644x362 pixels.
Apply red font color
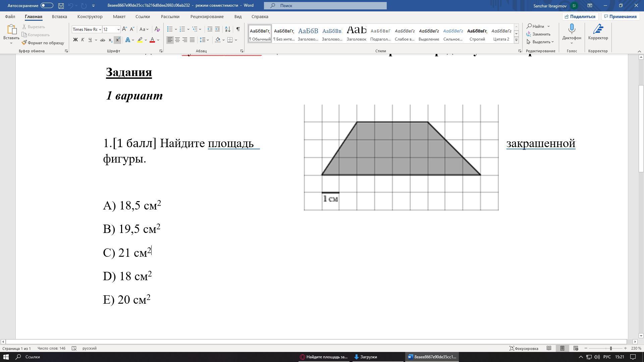(152, 40)
